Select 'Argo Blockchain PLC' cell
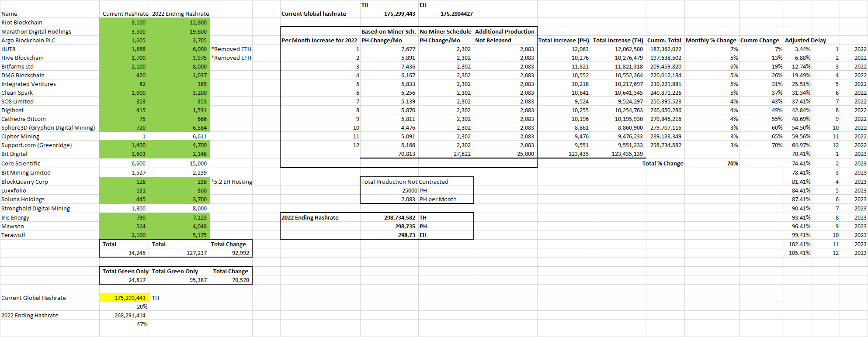This screenshot has height=337, width=868. coord(28,40)
